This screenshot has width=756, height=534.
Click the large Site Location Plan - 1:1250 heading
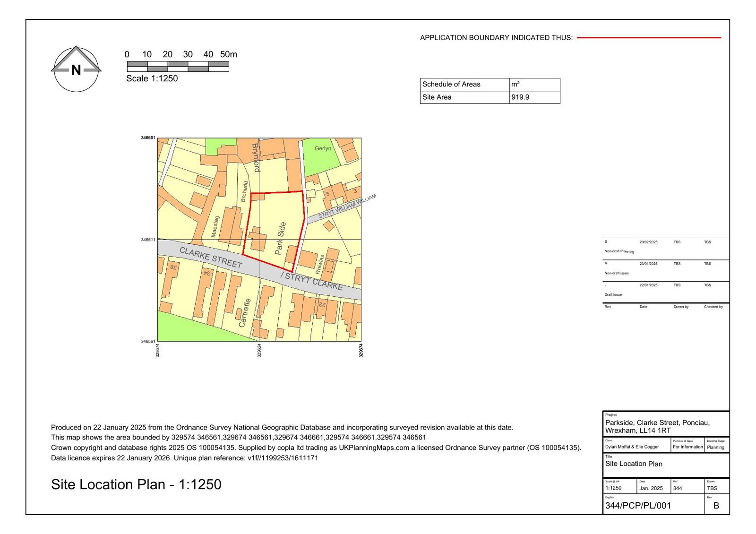pyautogui.click(x=136, y=484)
